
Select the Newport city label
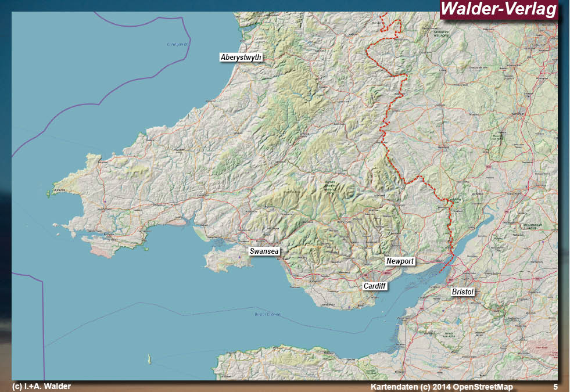pos(401,261)
